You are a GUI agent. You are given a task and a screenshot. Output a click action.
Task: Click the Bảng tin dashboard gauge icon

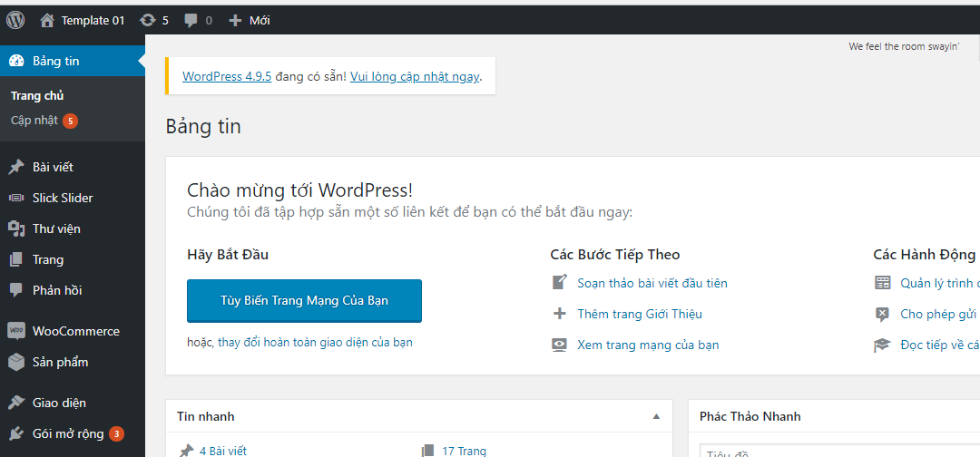16,61
